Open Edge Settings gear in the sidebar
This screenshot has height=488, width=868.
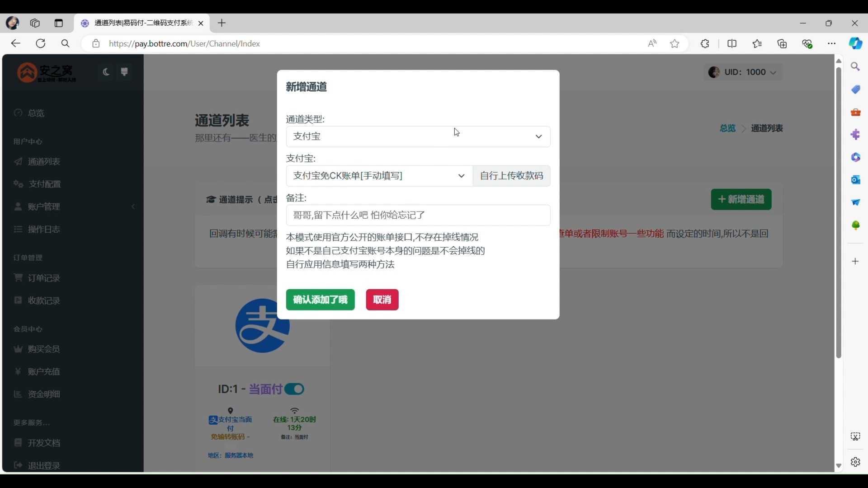(856, 462)
